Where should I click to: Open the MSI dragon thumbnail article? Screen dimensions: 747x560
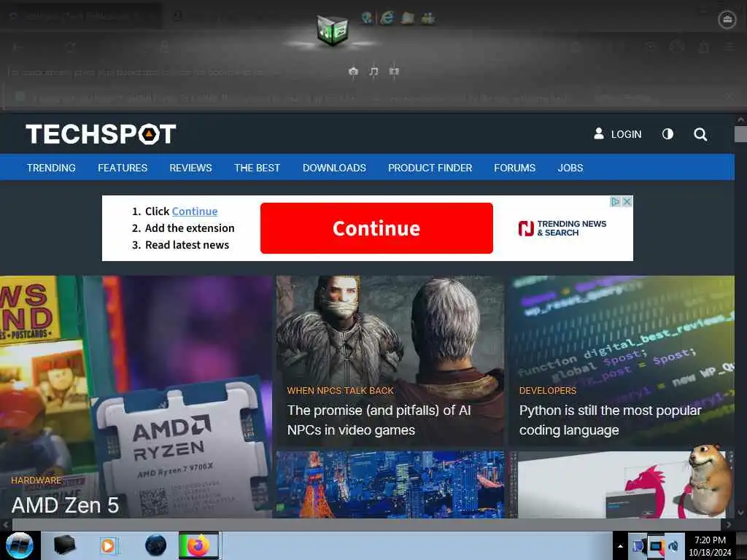coord(600,484)
